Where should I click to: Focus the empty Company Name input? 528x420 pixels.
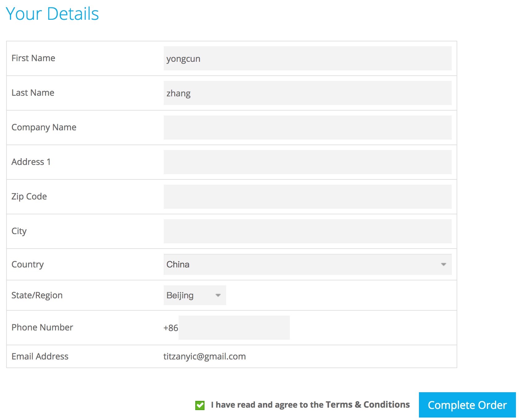(307, 128)
